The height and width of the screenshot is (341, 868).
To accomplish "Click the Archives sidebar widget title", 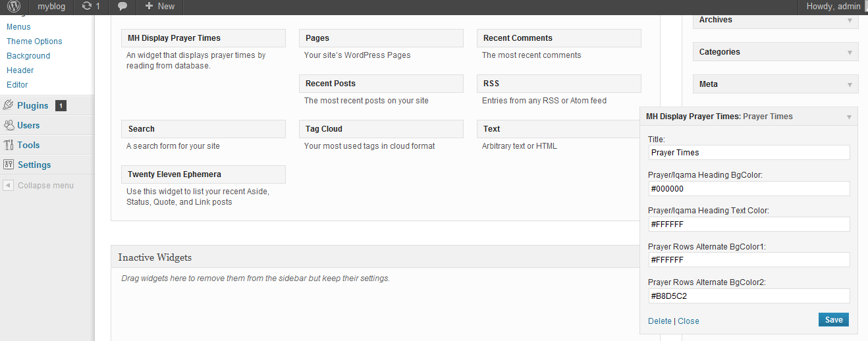I will pyautogui.click(x=716, y=20).
